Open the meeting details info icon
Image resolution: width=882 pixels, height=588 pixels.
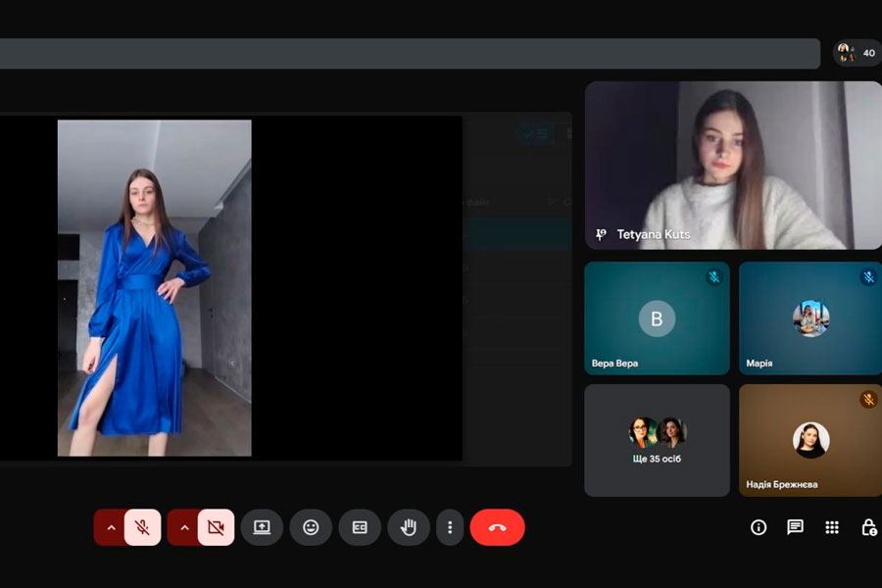pos(758,527)
